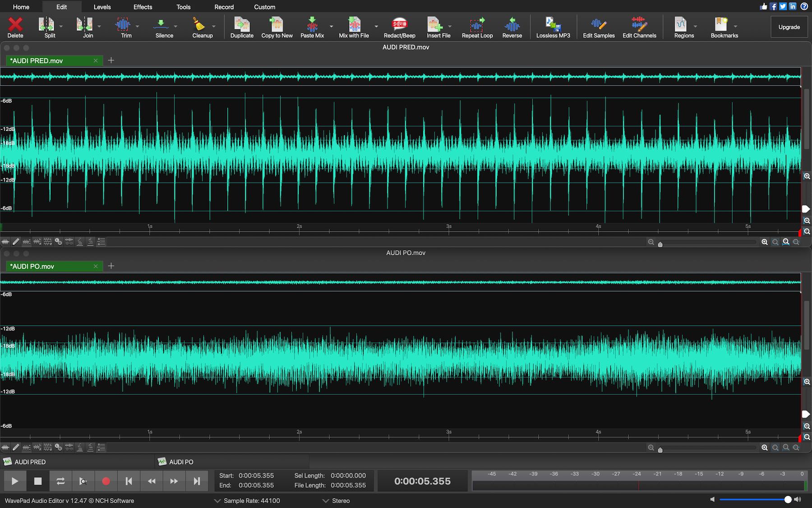
Task: Click the Duplicate icon
Action: tap(242, 24)
